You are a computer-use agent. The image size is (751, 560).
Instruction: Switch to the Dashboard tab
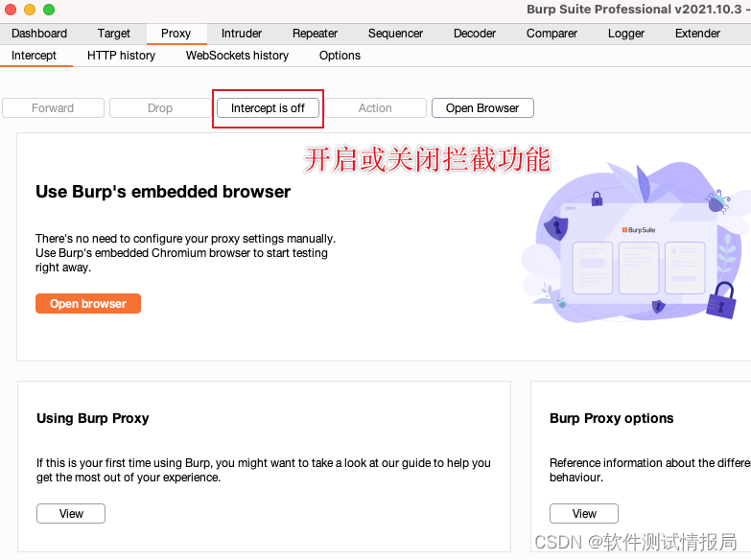click(39, 34)
